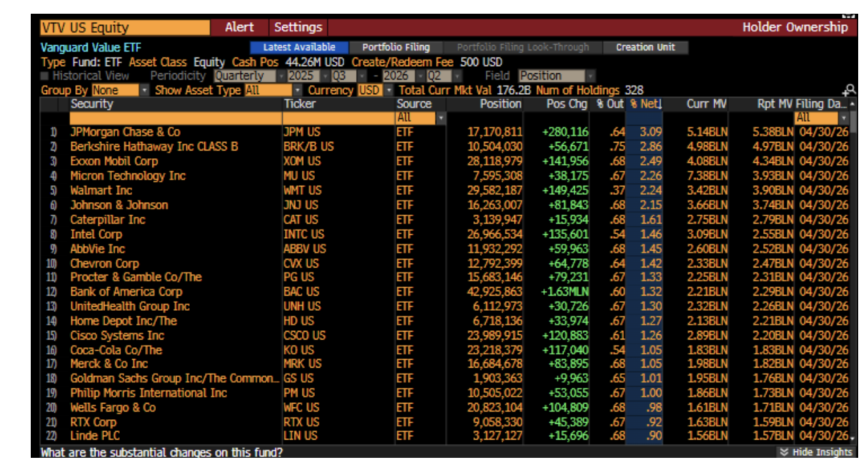Select the Latest Available tab
Screen dimensions: 868x467
click(298, 47)
